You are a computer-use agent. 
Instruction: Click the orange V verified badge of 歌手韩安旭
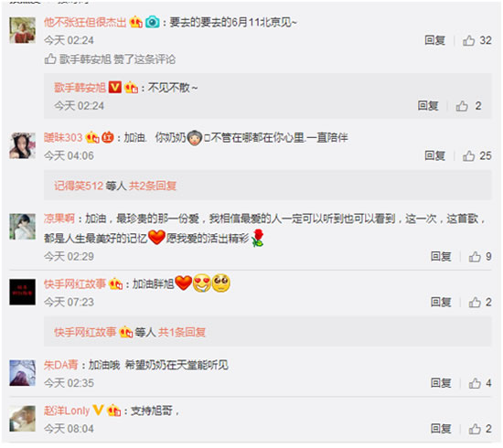click(115, 87)
